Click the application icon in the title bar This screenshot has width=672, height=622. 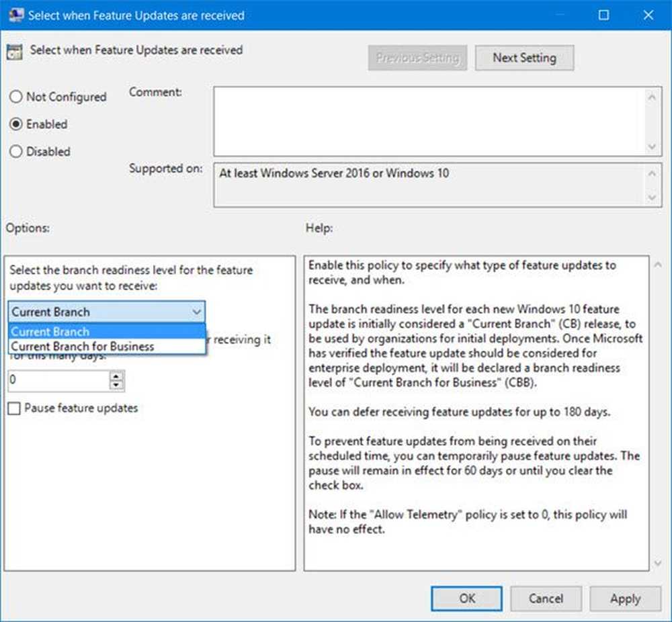pos(16,15)
